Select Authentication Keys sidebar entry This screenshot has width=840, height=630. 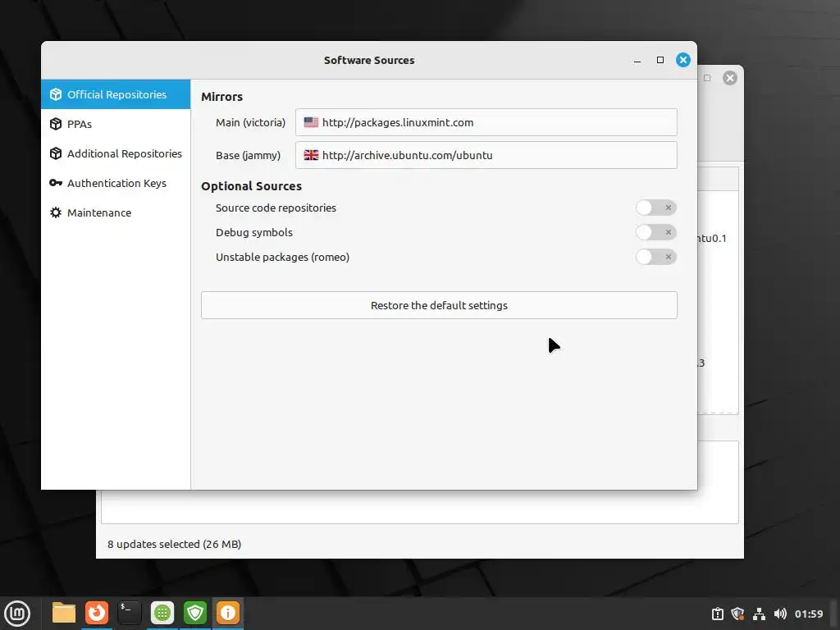tap(116, 183)
